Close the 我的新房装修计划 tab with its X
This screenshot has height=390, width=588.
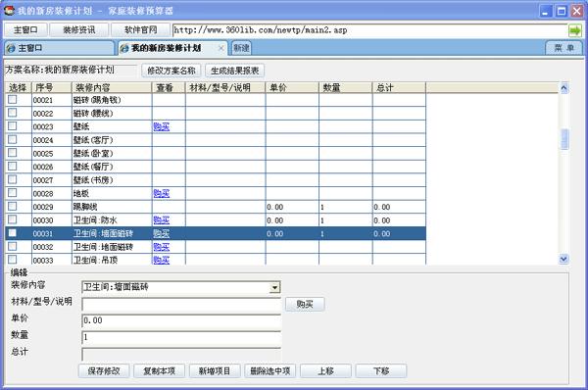220,48
